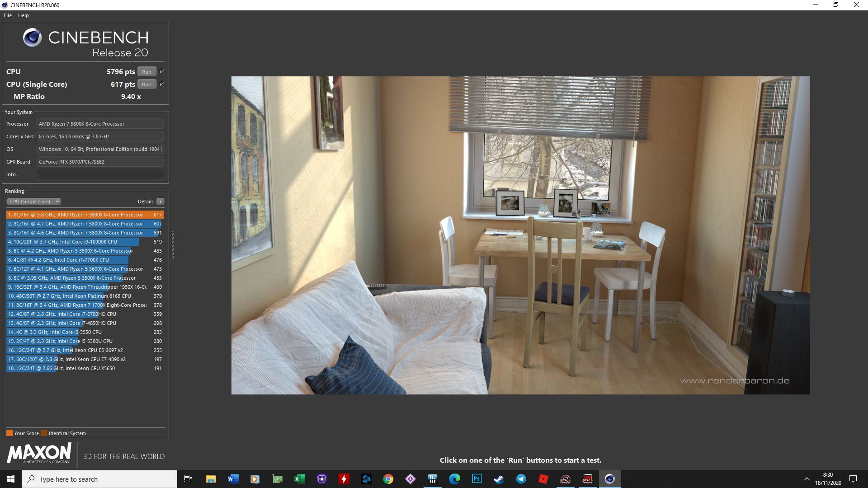Open the CPU (Single Core) ranking dropdown

pyautogui.click(x=34, y=202)
